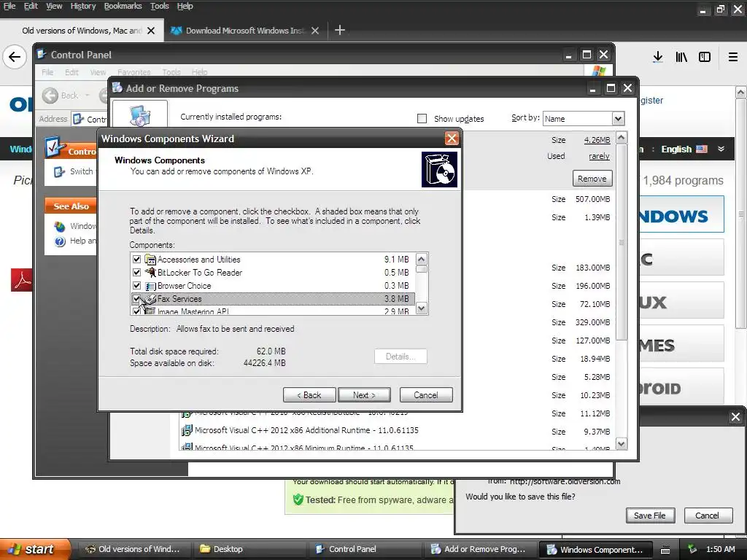Open the browser History menu
The height and width of the screenshot is (560, 747).
[x=83, y=6]
